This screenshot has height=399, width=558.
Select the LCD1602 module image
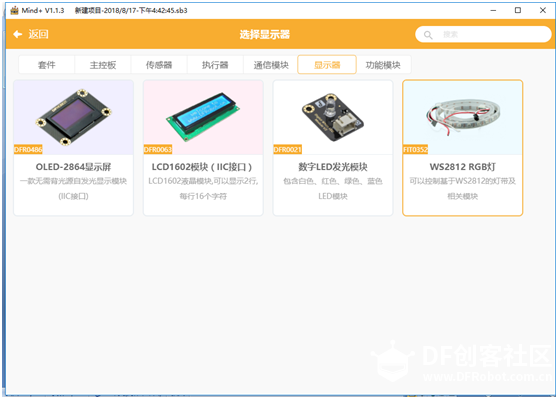[x=203, y=117]
